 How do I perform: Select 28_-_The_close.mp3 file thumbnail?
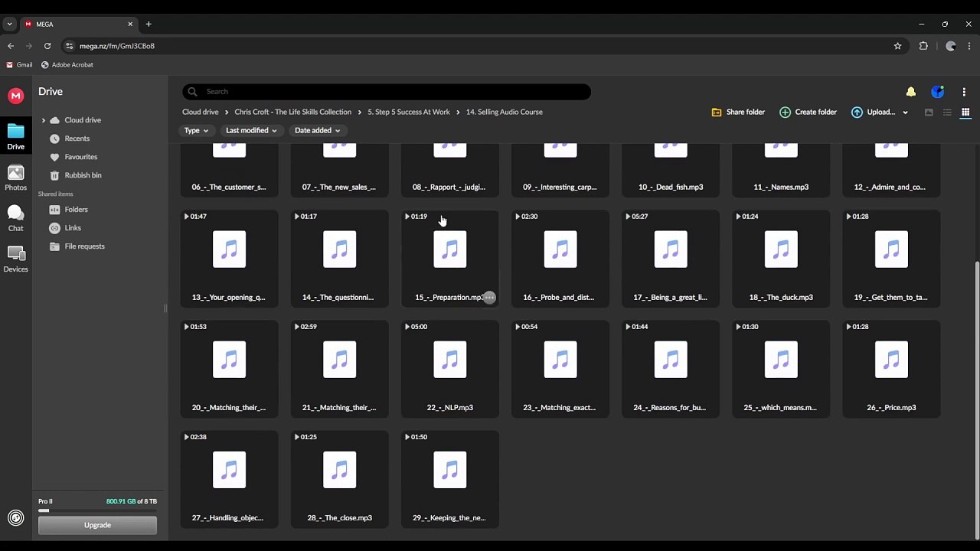tap(339, 470)
